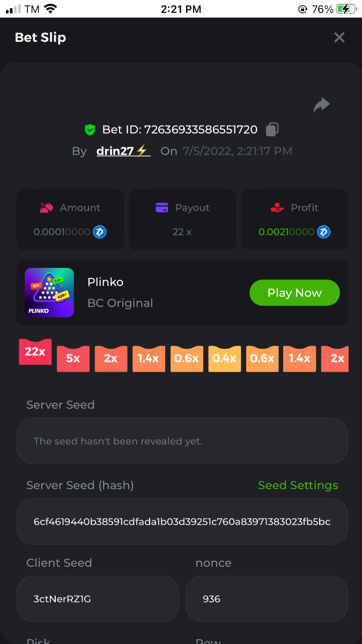Copy the Bet ID with the copy icon

click(x=272, y=129)
